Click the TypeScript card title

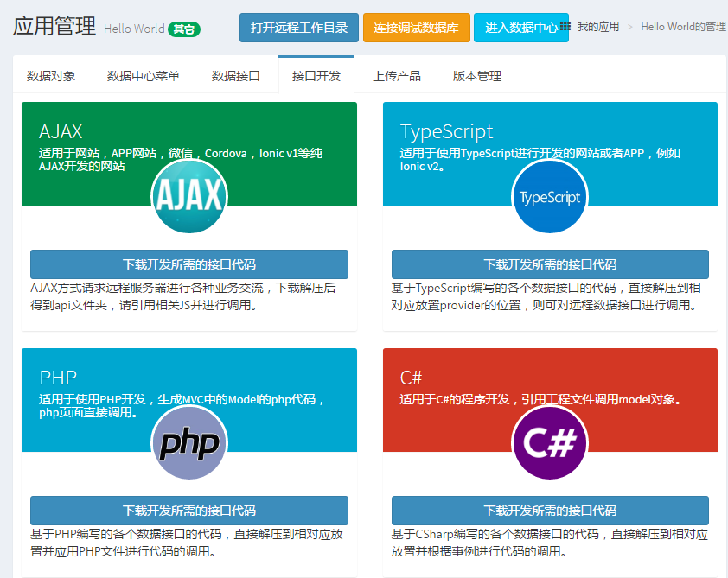click(446, 131)
